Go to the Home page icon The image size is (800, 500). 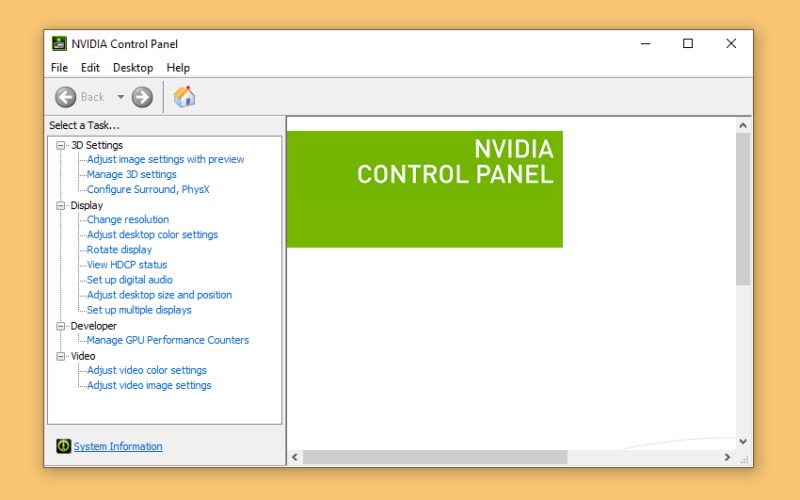pyautogui.click(x=184, y=96)
